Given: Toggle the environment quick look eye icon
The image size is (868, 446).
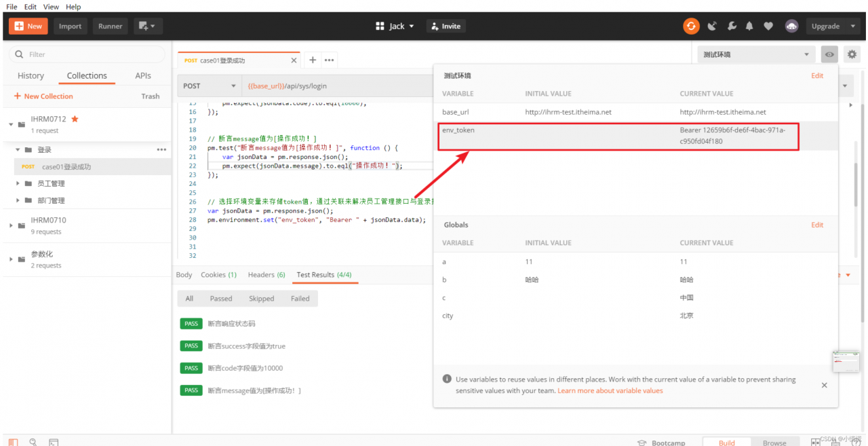Looking at the screenshot, I should (x=829, y=54).
